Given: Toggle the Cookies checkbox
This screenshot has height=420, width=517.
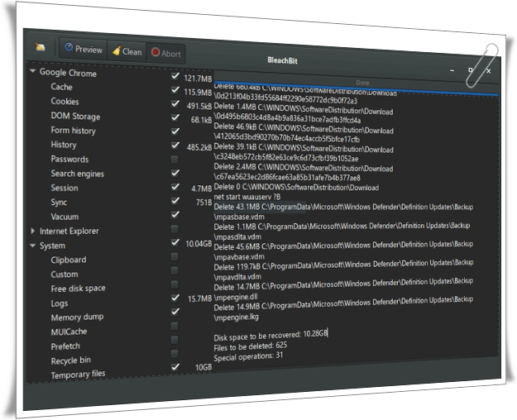Looking at the screenshot, I should pyautogui.click(x=175, y=103).
